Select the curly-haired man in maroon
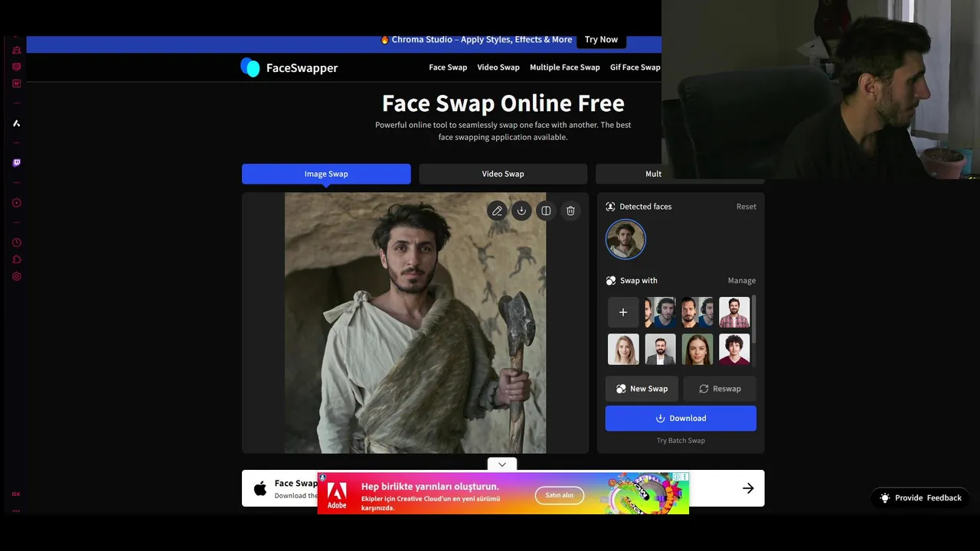 [x=734, y=349]
